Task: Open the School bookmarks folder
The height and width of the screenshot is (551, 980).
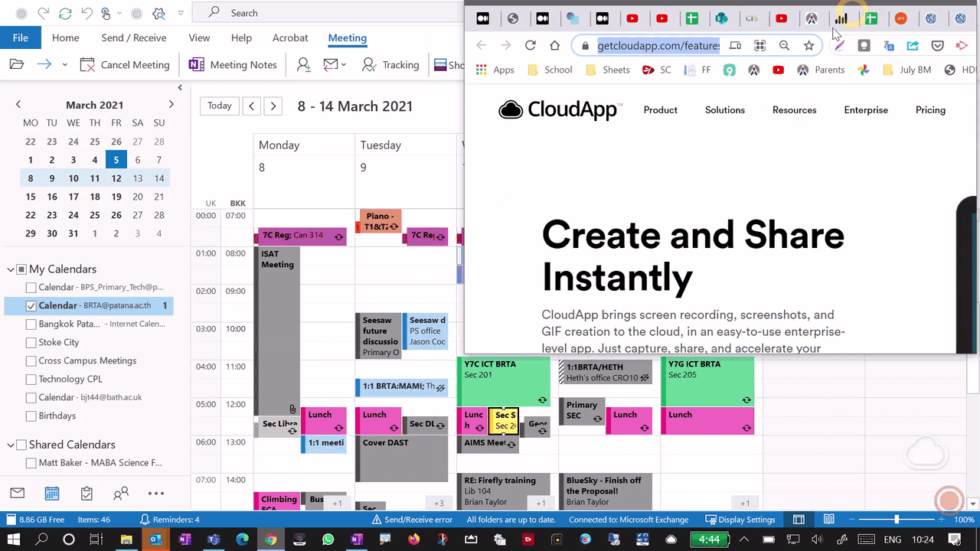Action: click(x=550, y=70)
